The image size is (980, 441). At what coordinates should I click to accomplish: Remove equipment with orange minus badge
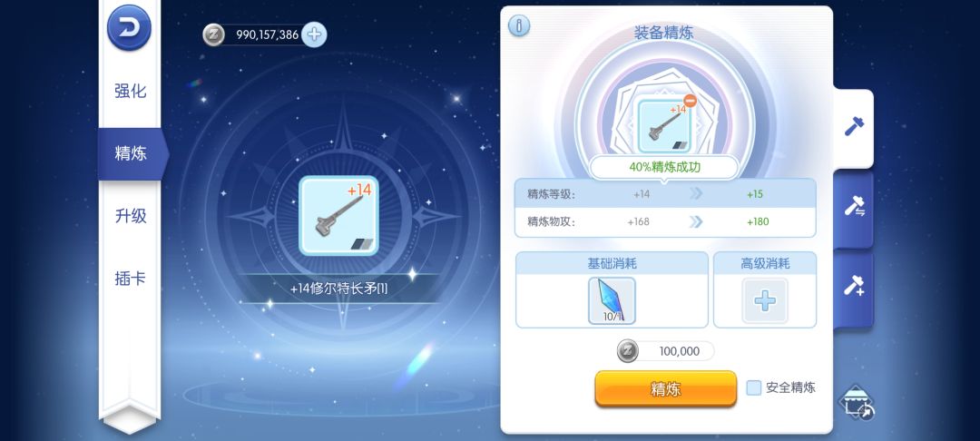pyautogui.click(x=690, y=101)
